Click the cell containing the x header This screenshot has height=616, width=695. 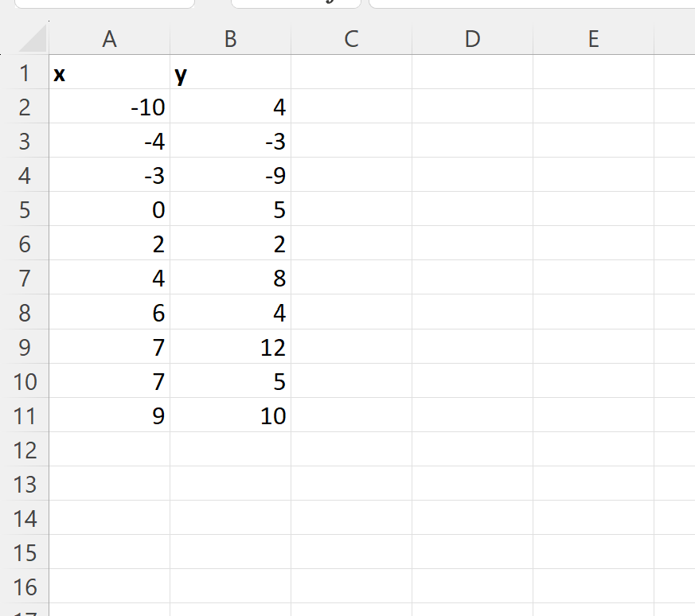(x=109, y=72)
